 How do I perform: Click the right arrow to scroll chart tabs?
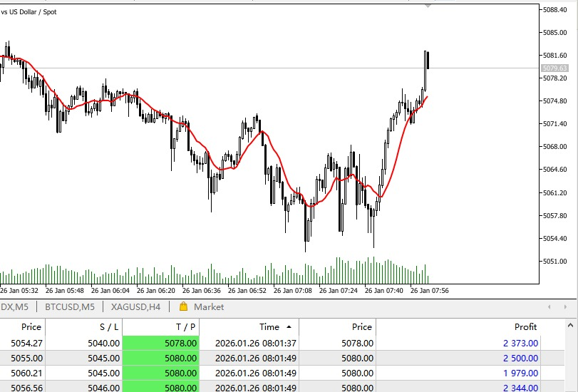pos(565,306)
